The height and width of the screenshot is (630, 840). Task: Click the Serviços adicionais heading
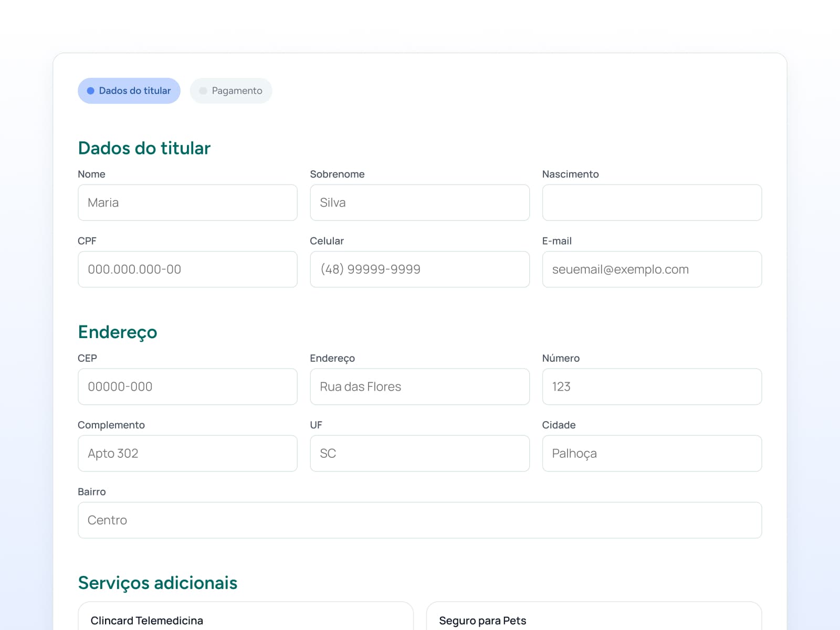coord(157,583)
